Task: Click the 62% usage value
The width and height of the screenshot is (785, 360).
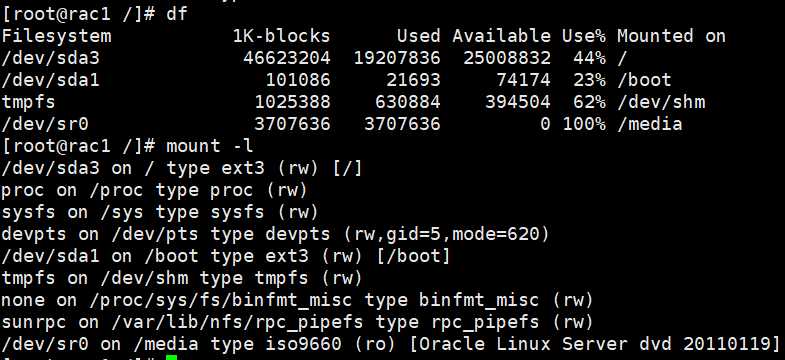Action: click(589, 102)
